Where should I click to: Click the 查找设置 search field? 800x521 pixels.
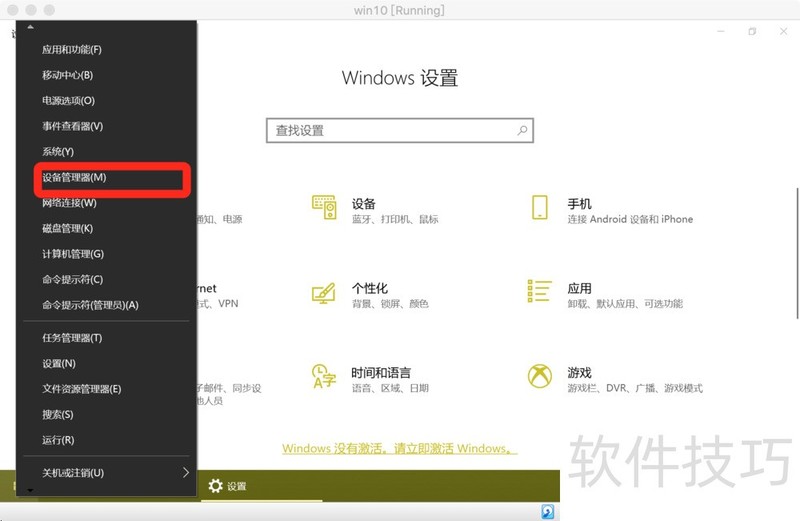[399, 131]
